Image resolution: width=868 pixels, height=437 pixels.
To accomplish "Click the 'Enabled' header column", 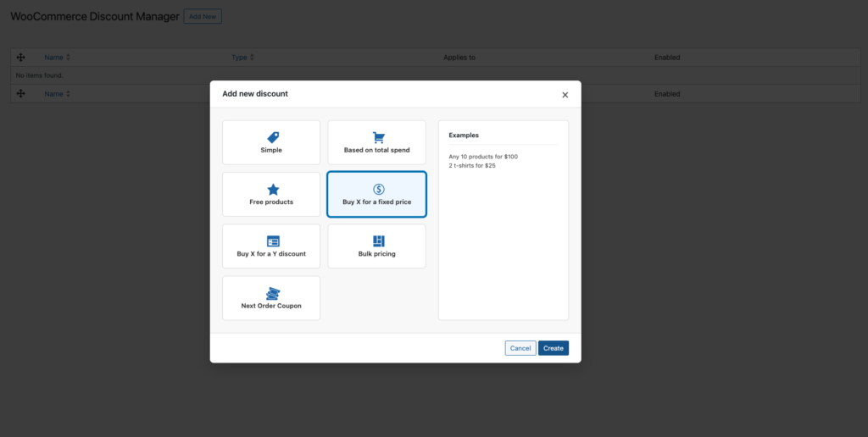I will (x=667, y=57).
